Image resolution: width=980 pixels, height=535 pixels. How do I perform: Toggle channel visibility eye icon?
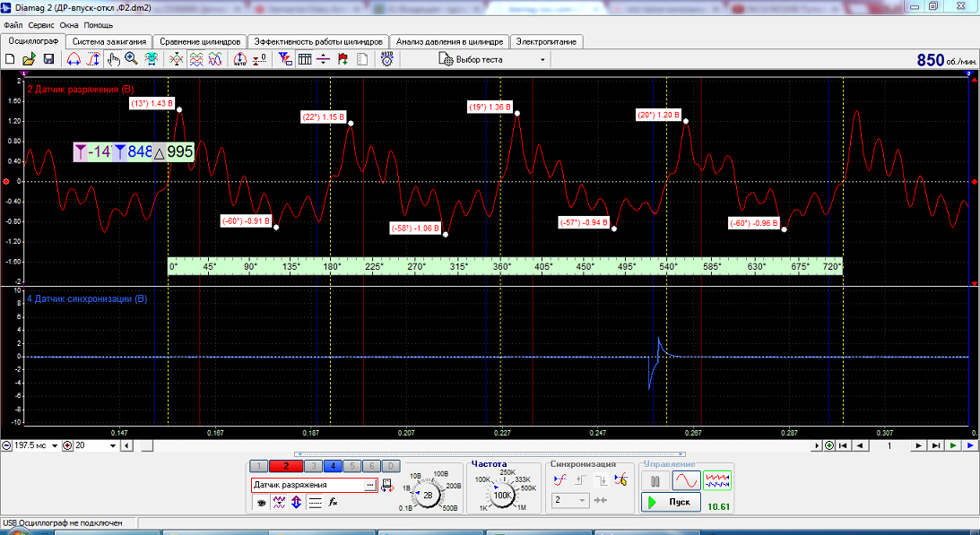(x=261, y=503)
